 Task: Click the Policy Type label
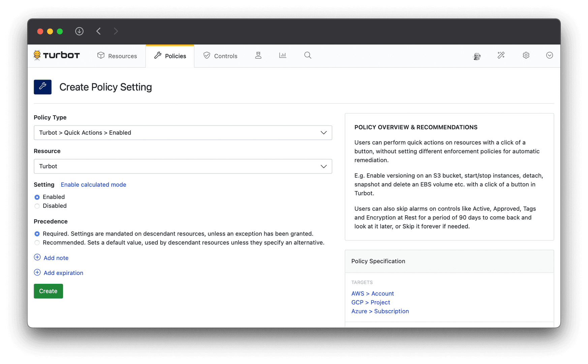pos(50,118)
